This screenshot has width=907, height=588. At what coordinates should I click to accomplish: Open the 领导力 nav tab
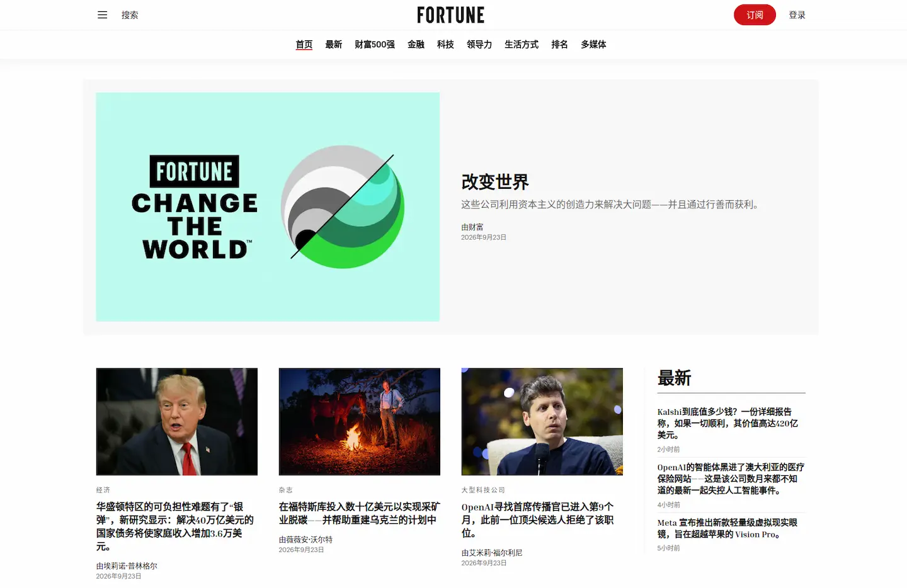(479, 45)
